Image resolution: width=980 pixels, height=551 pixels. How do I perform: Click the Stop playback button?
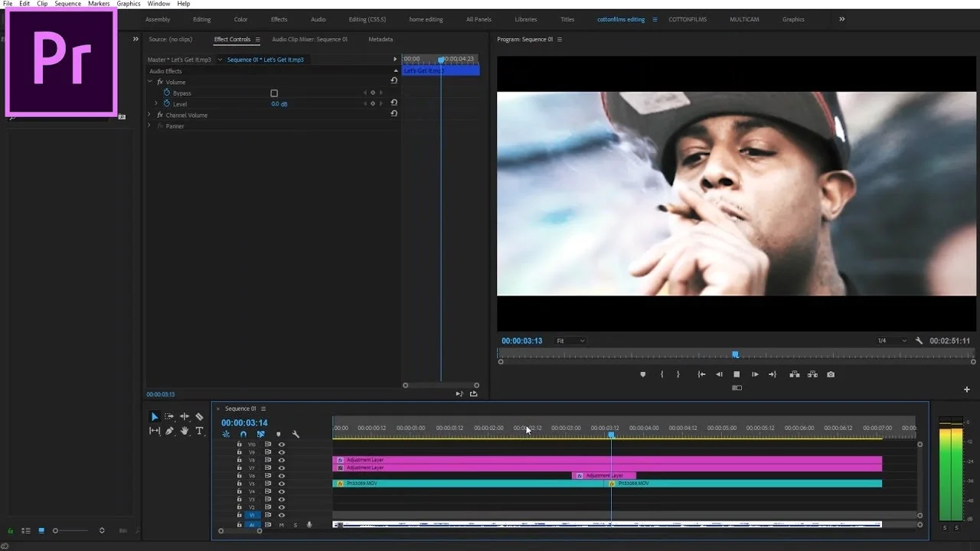point(737,374)
